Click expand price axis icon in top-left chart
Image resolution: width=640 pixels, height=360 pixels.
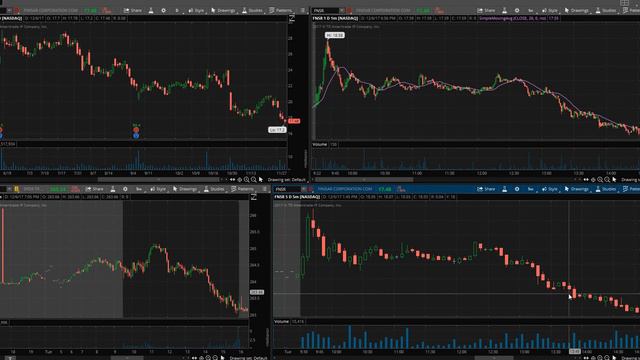[292, 18]
